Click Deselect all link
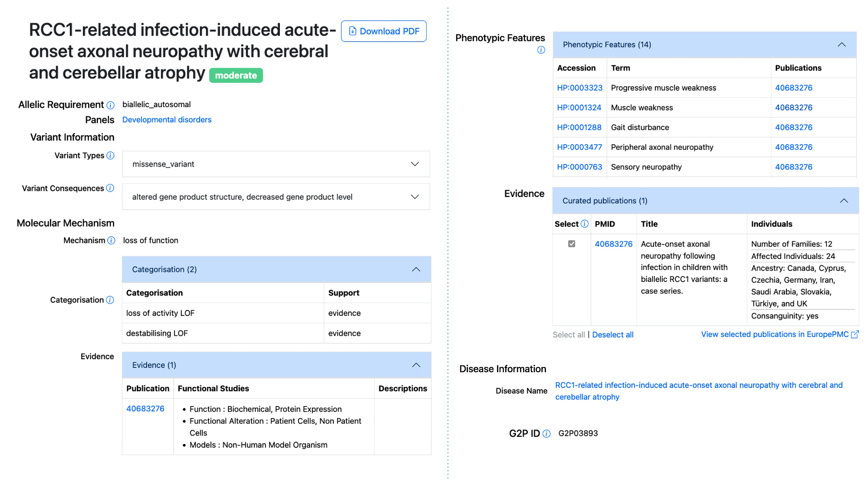 click(x=612, y=335)
